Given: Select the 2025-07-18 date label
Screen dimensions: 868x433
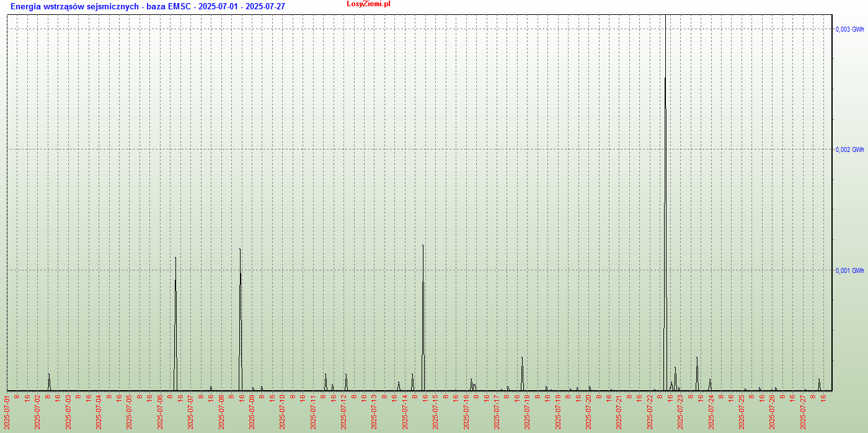Looking at the screenshot, I should coord(527,411).
